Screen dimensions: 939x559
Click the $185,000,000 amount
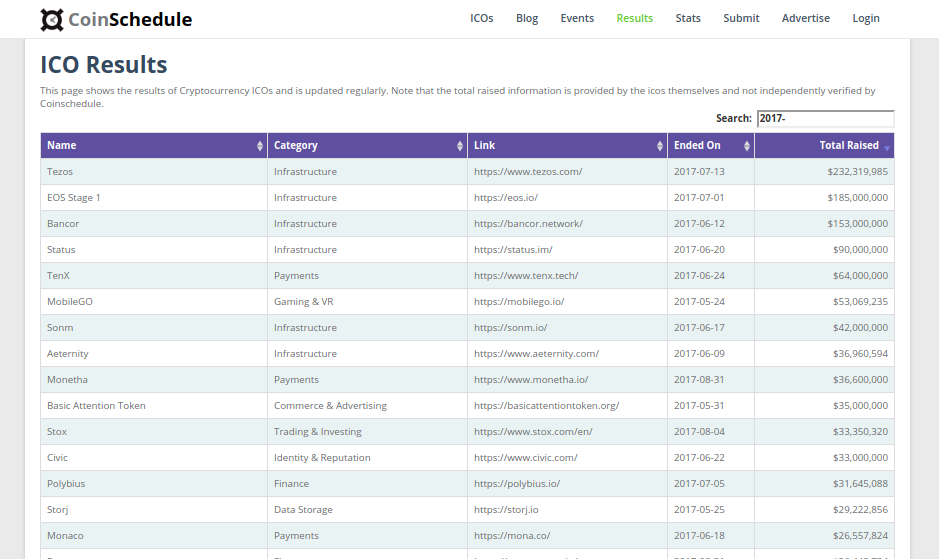click(x=858, y=198)
